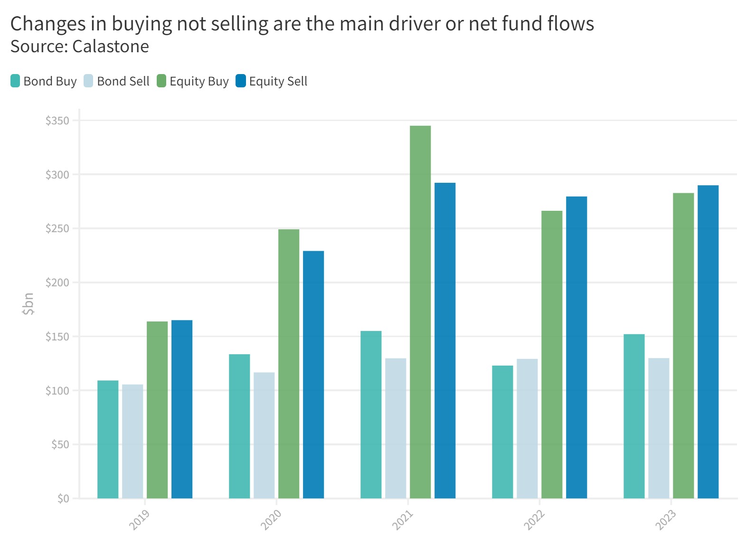The image size is (756, 546).
Task: Click the 2023 x-axis year label
Action: point(665,520)
